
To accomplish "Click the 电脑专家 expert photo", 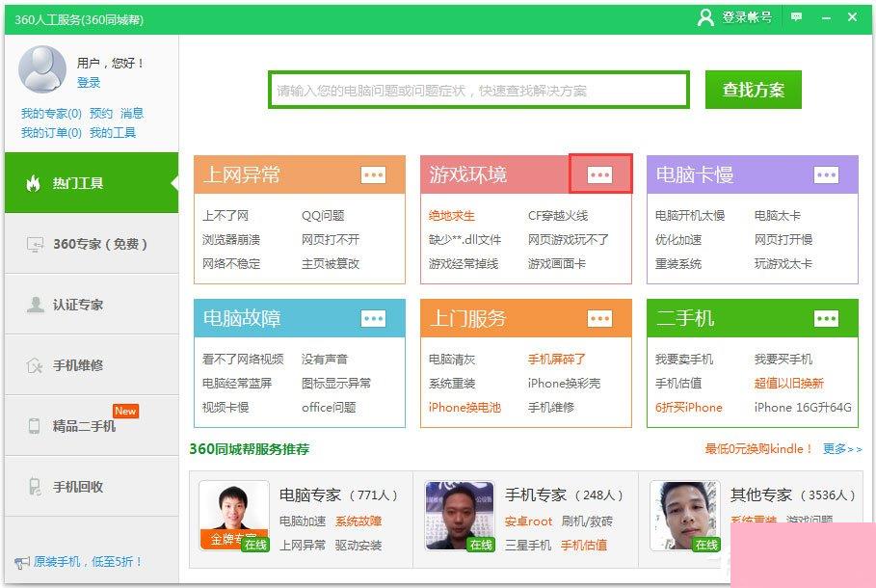I will (x=234, y=516).
